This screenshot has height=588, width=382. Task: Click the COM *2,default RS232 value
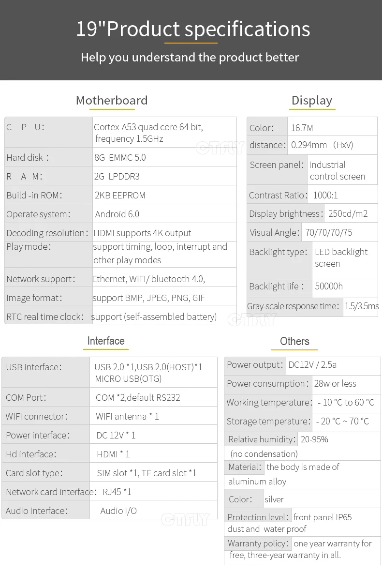pyautogui.click(x=138, y=397)
